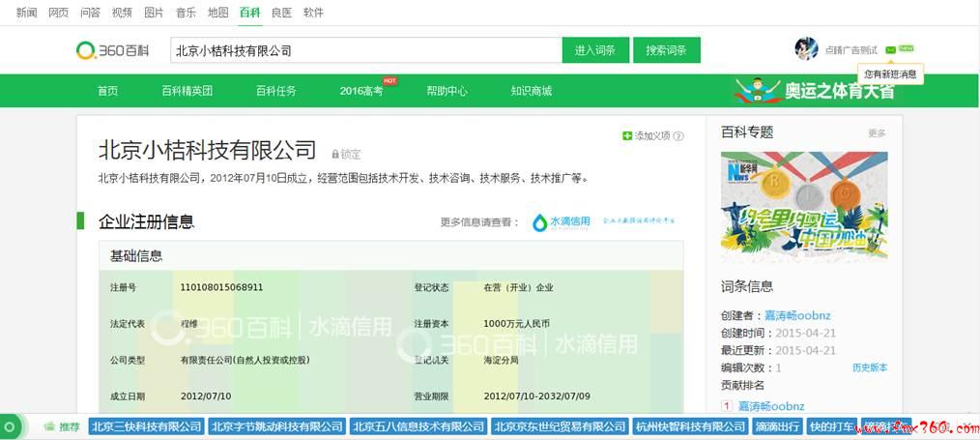Click the 点睛广告测试 username

coord(851,50)
